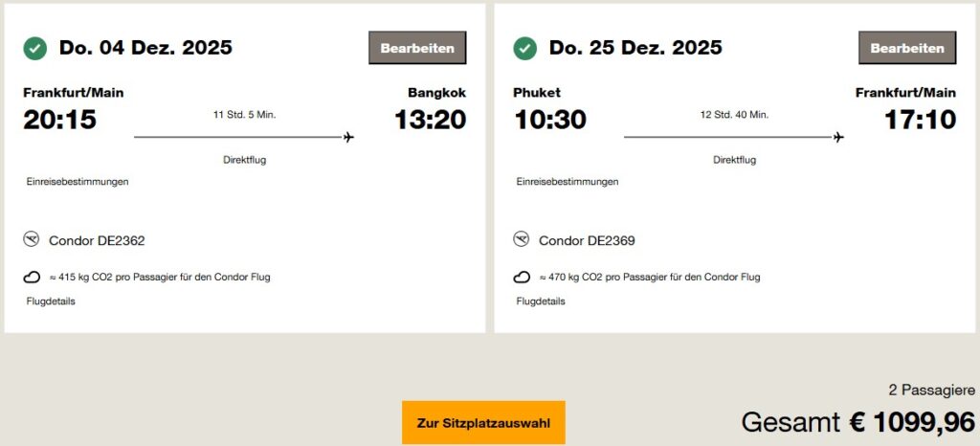Edit the outbound flight with Bearbeiten
This screenshot has height=446, width=980.
pyautogui.click(x=417, y=48)
